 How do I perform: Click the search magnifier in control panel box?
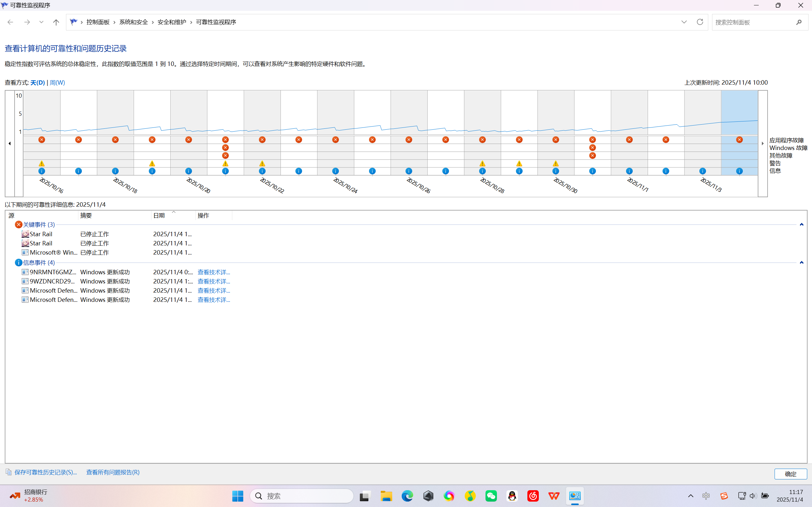(799, 22)
